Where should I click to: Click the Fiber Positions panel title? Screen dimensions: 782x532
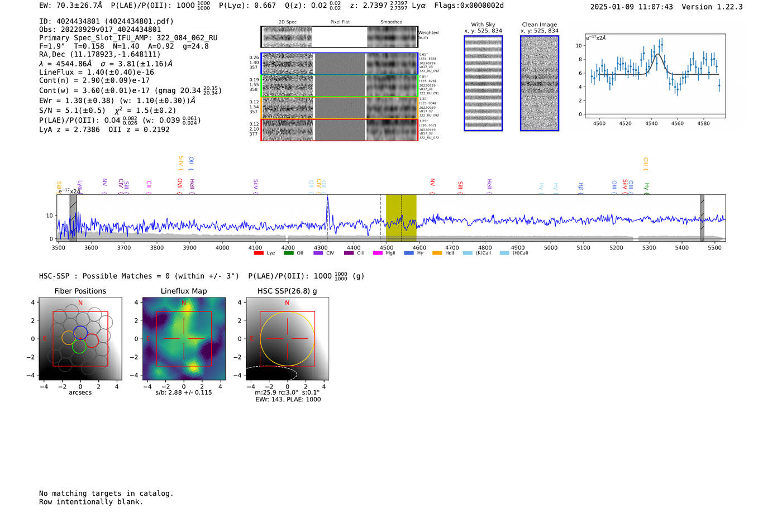tap(80, 291)
